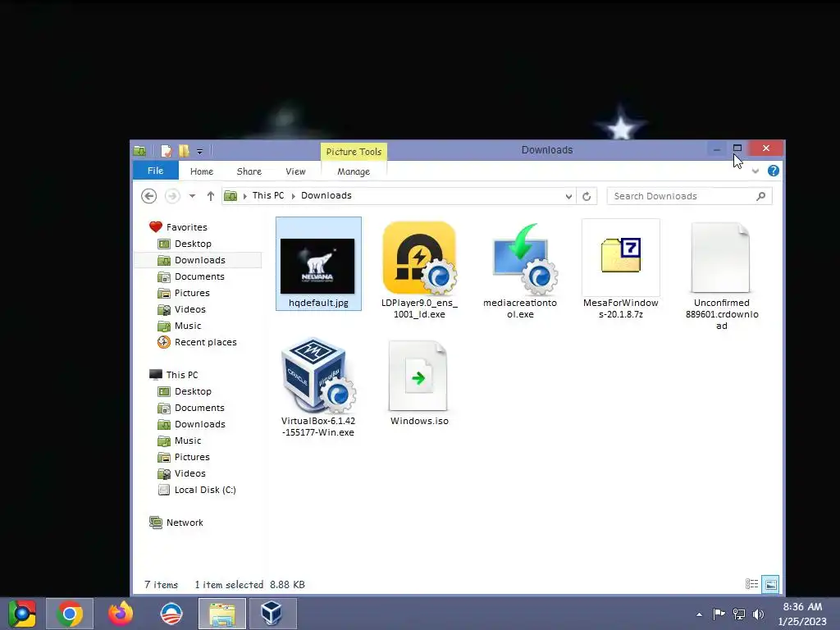Open Google Chrome from the taskbar
Image resolution: width=840 pixels, height=630 pixels.
(70, 614)
